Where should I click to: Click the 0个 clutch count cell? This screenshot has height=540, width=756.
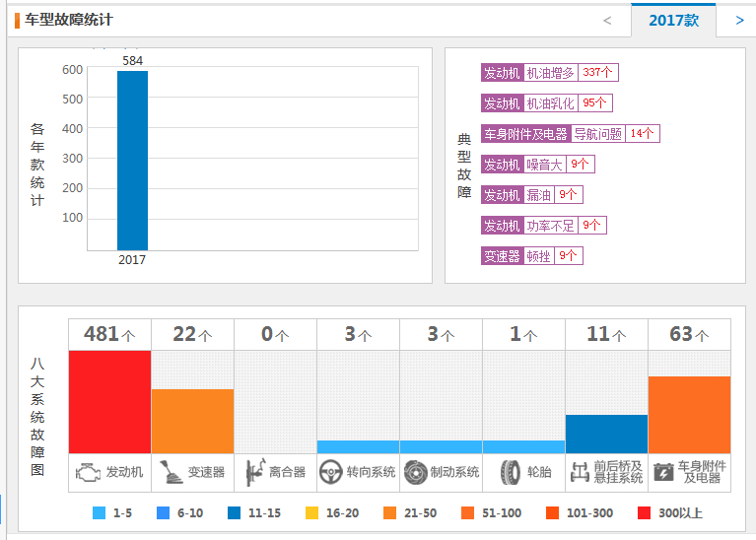click(275, 334)
